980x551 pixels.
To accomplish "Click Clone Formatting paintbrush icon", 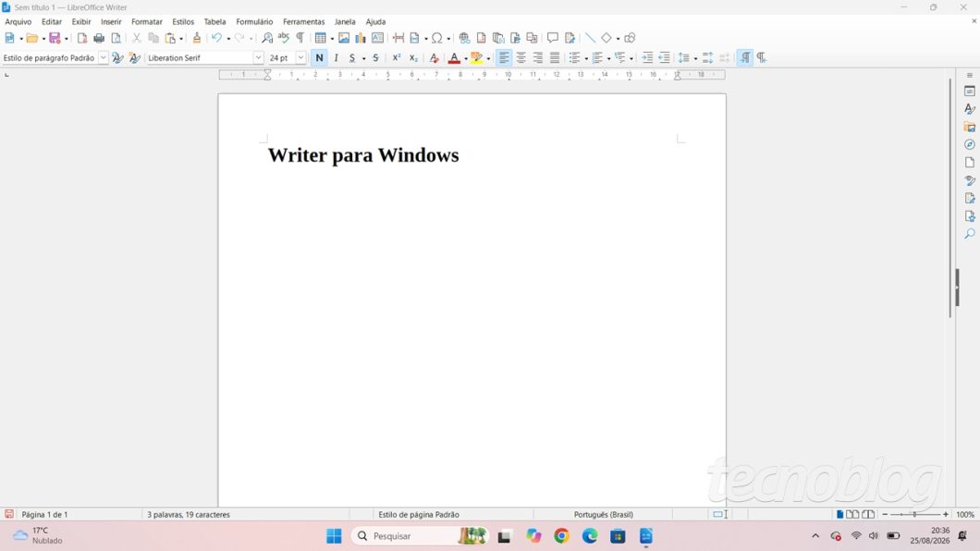I will click(x=196, y=38).
